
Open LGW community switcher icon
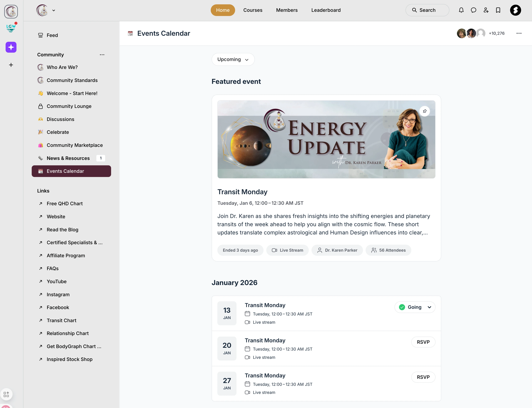pos(11,28)
